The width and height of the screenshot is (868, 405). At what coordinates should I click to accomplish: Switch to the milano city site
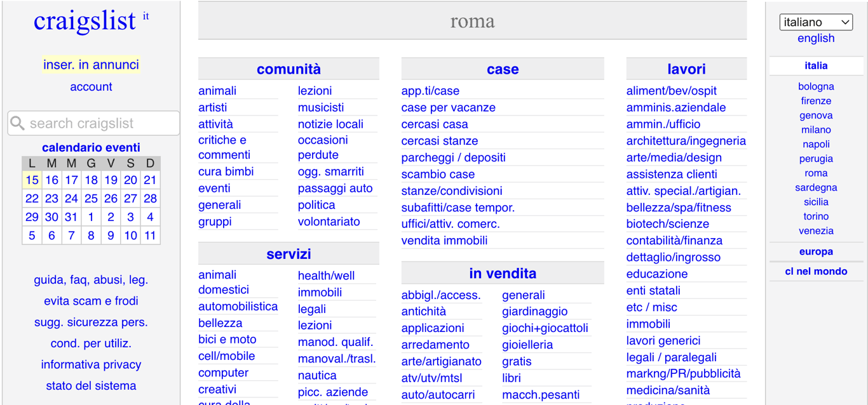[x=816, y=129]
